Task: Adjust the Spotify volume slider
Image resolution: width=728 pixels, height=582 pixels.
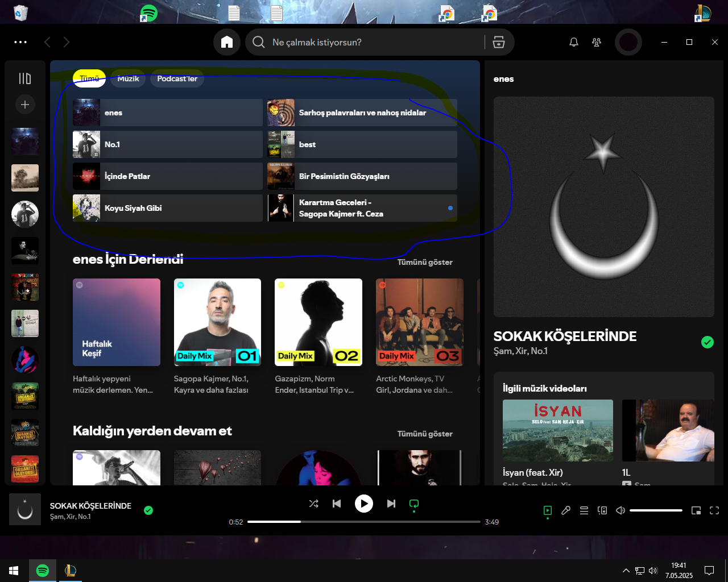Action: click(656, 510)
